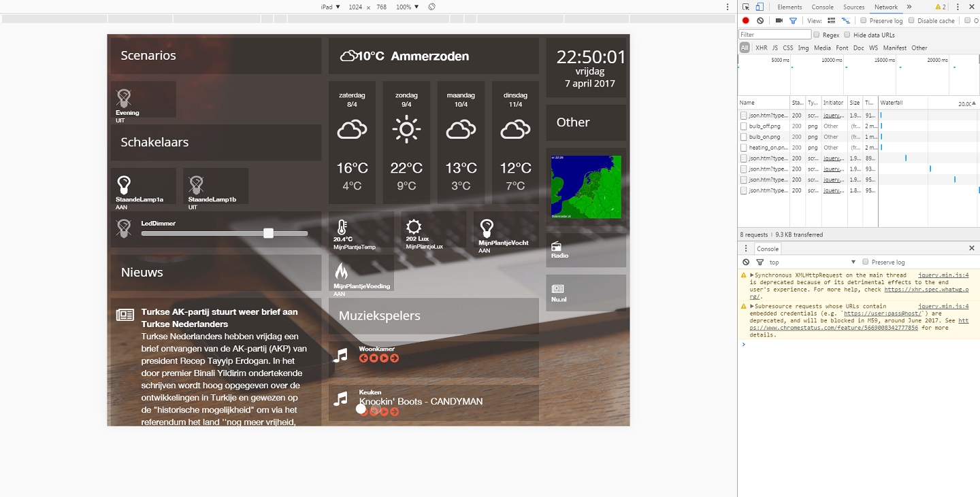Open the iPad device dropdown
The image size is (980, 497).
(x=331, y=7)
